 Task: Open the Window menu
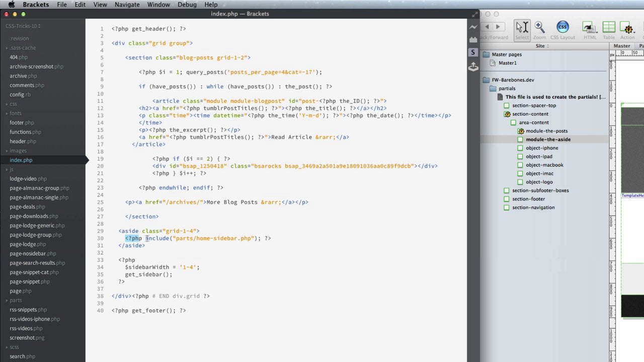(x=158, y=5)
